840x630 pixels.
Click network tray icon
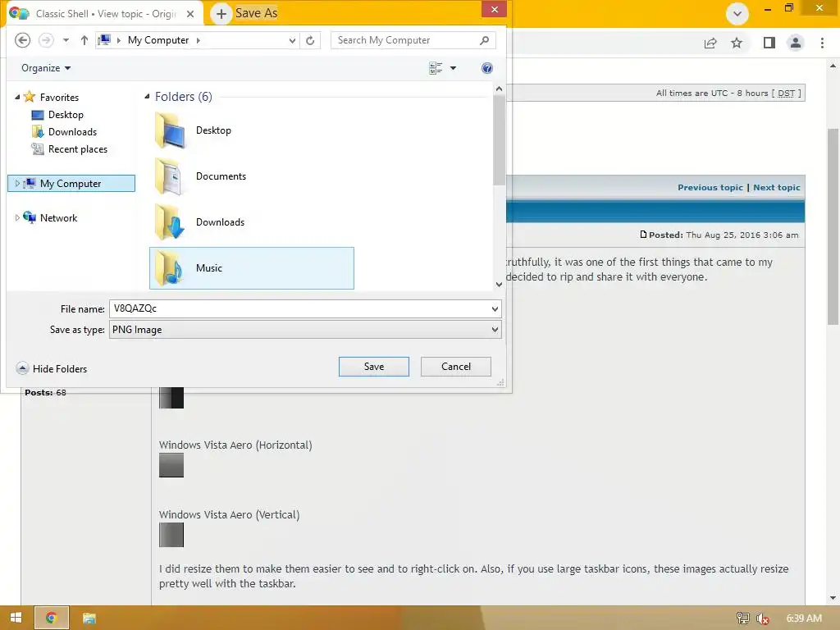tap(742, 619)
